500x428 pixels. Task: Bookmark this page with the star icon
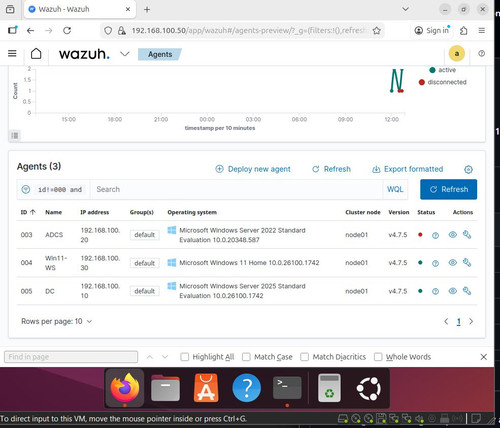tap(377, 31)
